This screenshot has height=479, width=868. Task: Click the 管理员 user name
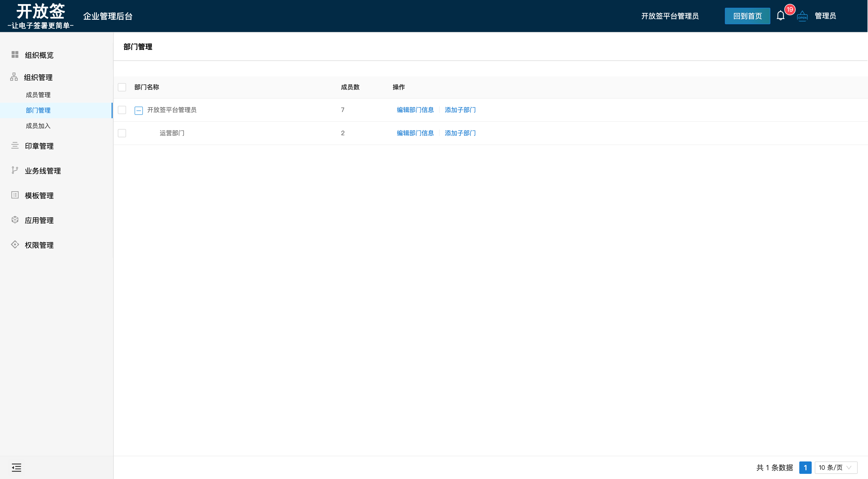(x=825, y=16)
